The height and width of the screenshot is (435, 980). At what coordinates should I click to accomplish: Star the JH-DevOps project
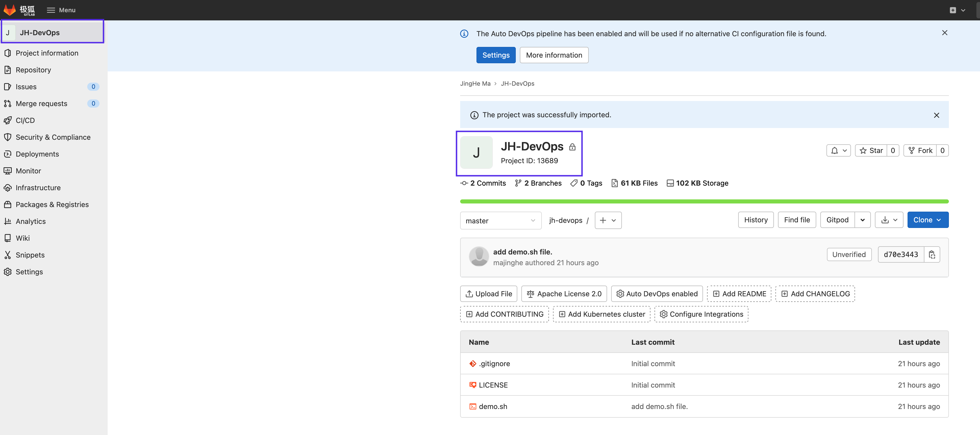pos(871,151)
